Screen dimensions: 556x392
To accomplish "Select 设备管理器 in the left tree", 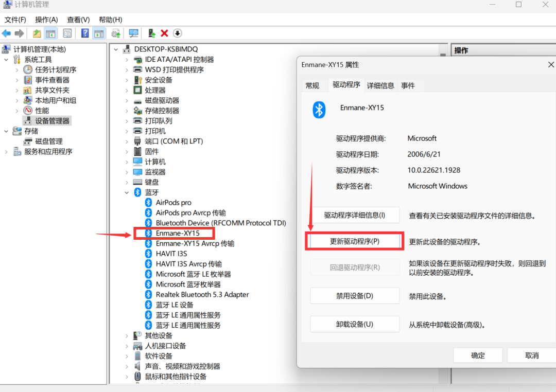I will point(51,120).
